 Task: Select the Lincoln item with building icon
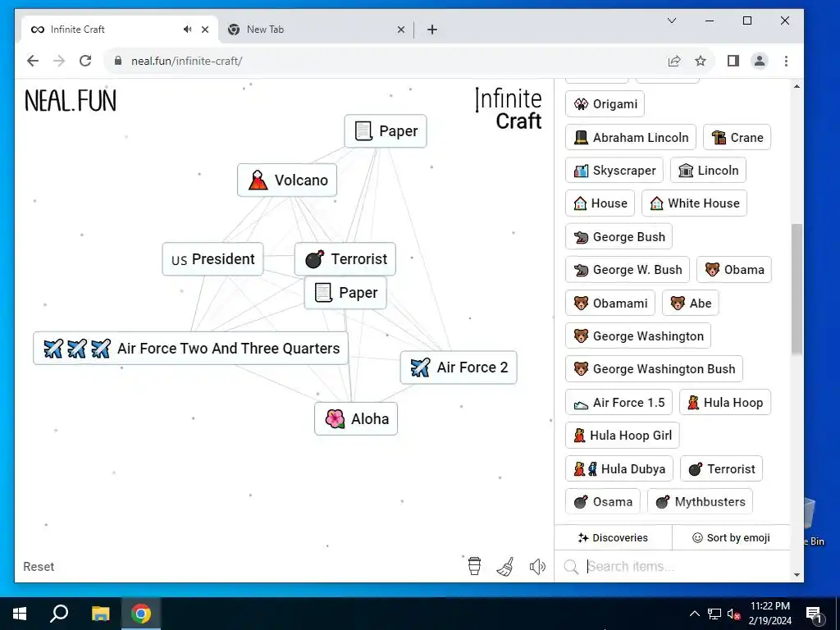[x=708, y=171]
